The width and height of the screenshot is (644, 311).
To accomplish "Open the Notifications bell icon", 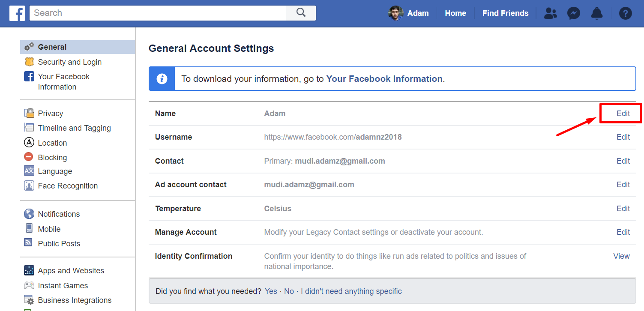I will (x=596, y=13).
